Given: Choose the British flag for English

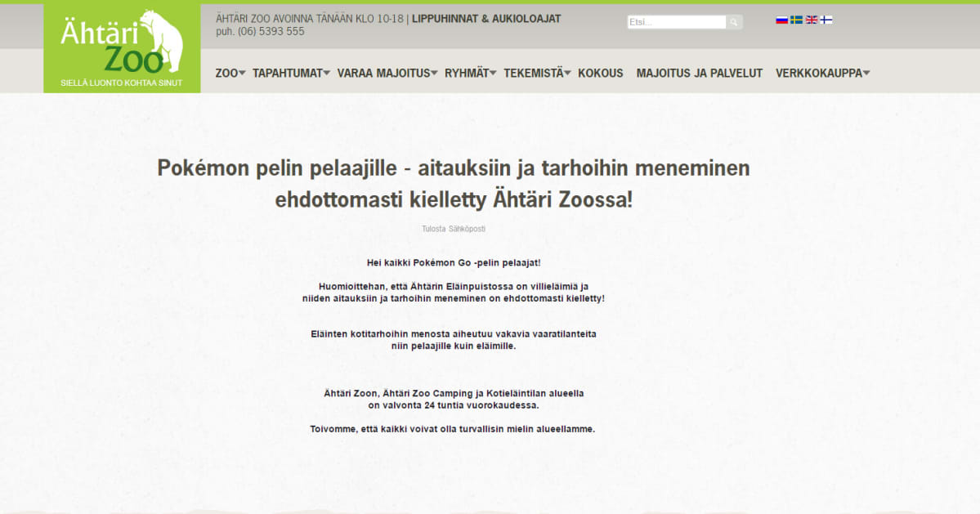Looking at the screenshot, I should point(812,20).
